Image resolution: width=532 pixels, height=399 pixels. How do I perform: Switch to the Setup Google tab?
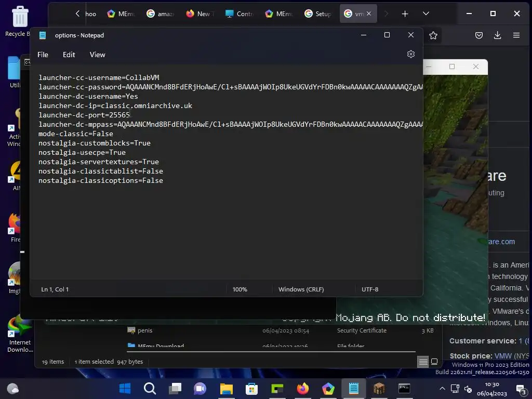tap(318, 14)
